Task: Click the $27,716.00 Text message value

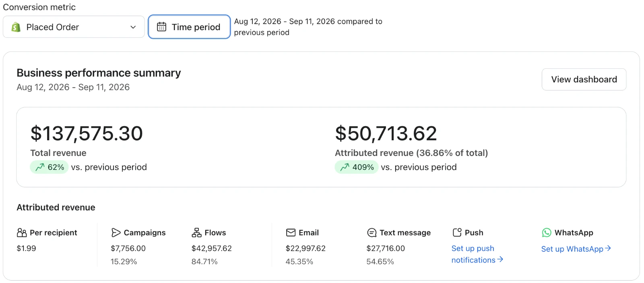Action: point(386,248)
